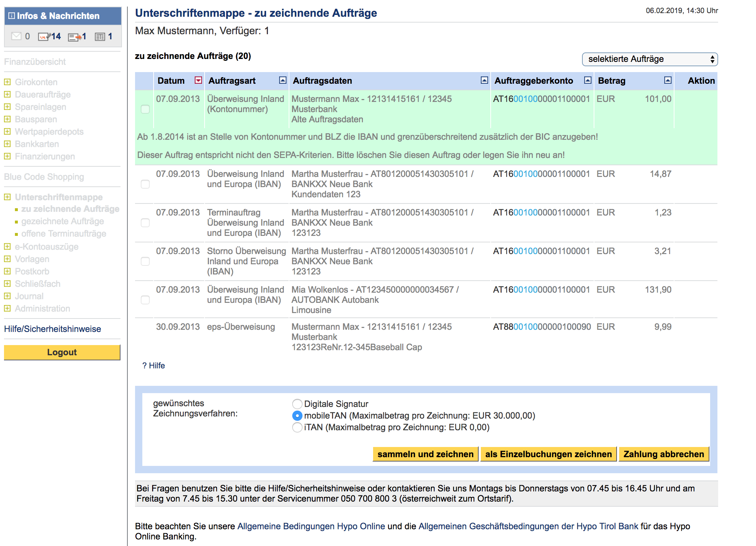Check the 14,87 EUR order checkbox
Image resolution: width=756 pixels, height=546 pixels.
pos(145,184)
